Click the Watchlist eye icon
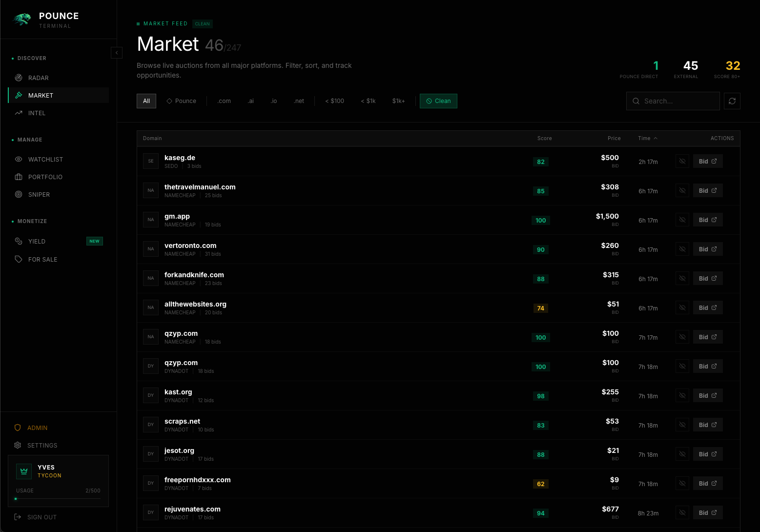Image resolution: width=760 pixels, height=532 pixels. [19, 159]
